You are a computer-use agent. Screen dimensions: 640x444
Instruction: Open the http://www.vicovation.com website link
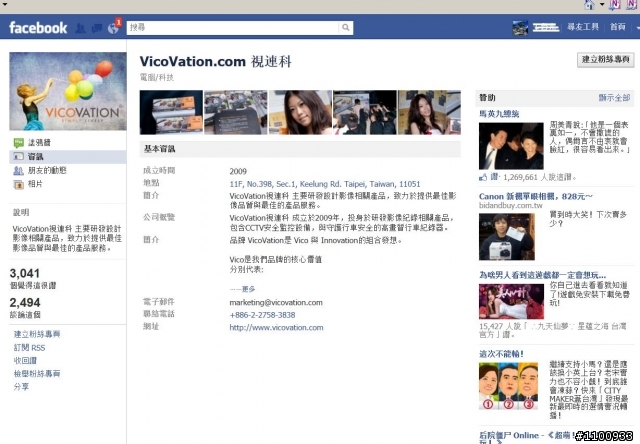point(276,327)
